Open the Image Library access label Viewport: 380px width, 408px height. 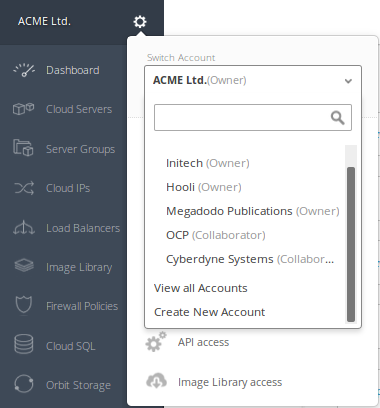coord(230,382)
